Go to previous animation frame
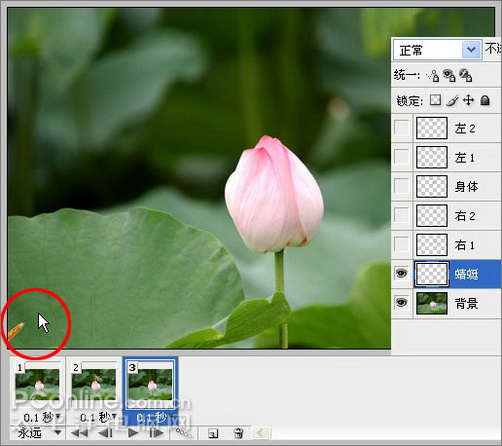 (106, 433)
